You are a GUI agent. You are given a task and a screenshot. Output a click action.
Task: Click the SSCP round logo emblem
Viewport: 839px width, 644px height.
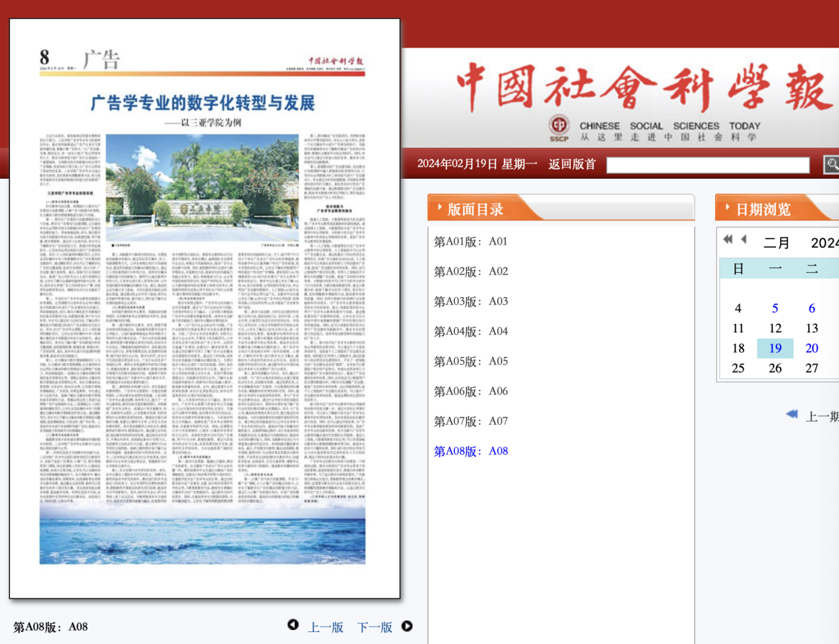[560, 126]
